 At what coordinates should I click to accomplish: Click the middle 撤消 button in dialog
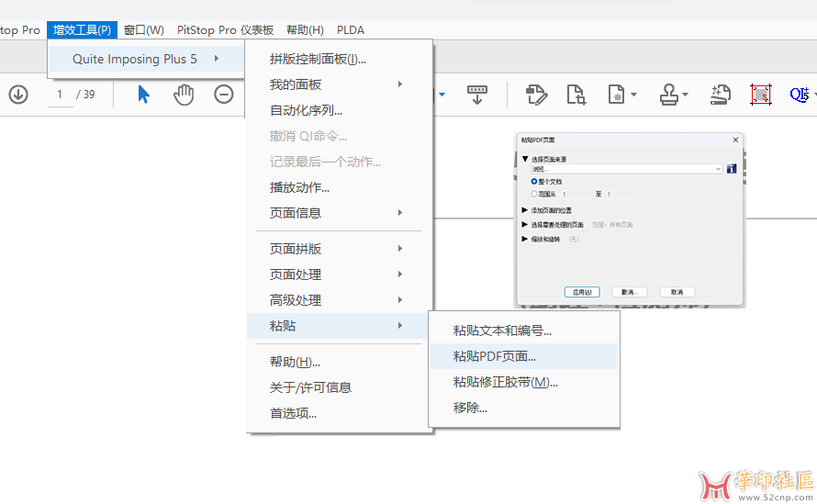pyautogui.click(x=630, y=292)
